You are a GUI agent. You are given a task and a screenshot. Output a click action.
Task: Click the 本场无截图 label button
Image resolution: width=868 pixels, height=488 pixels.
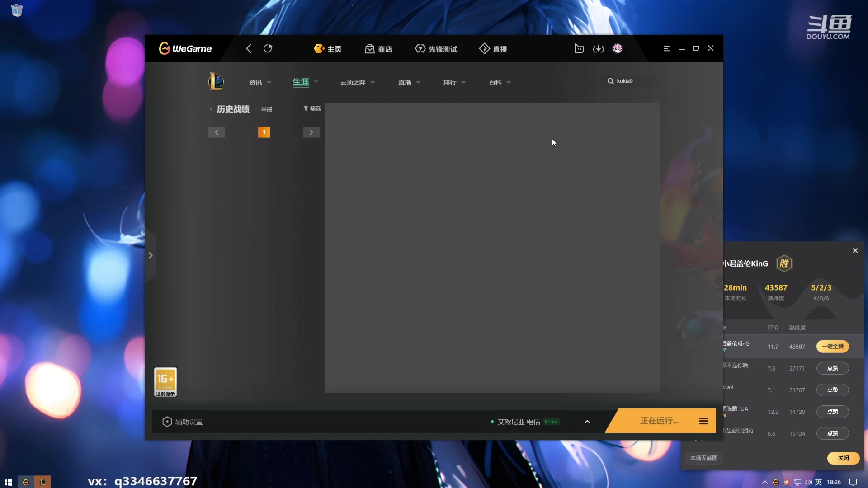pyautogui.click(x=704, y=458)
